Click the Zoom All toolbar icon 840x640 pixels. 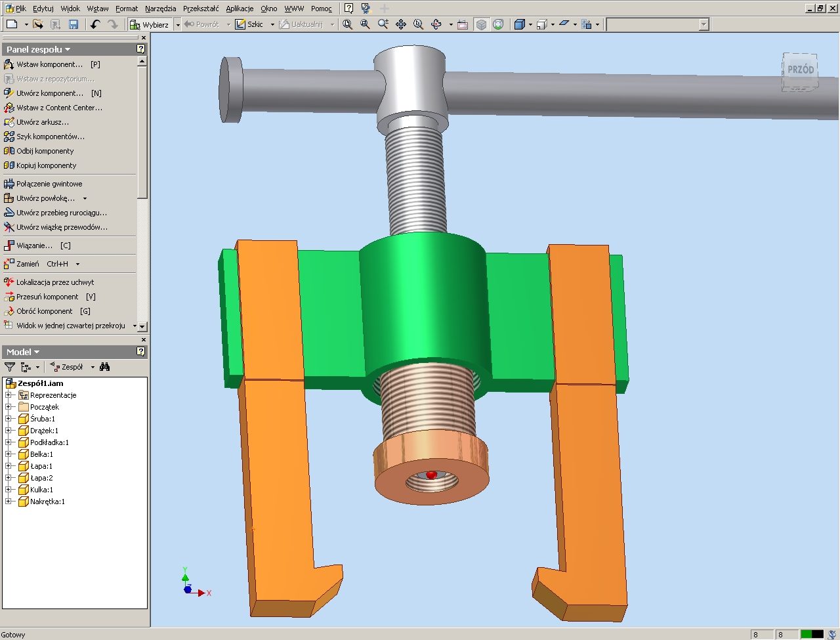348,24
